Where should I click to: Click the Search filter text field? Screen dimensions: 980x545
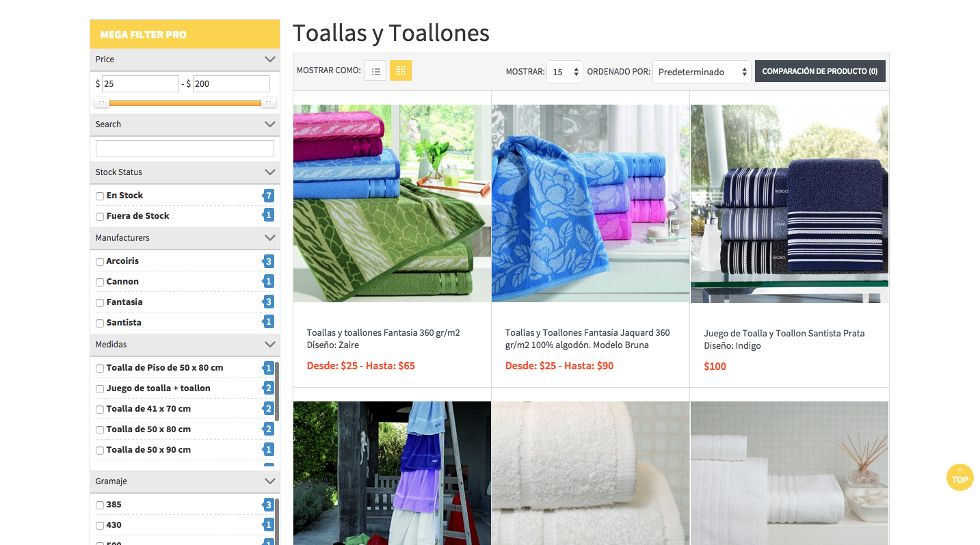pos(185,149)
